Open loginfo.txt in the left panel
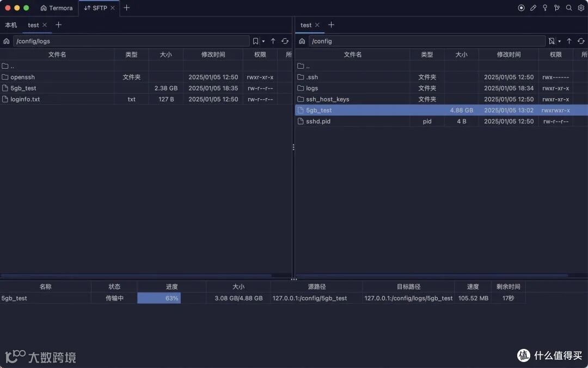The width and height of the screenshot is (588, 368). click(x=25, y=99)
